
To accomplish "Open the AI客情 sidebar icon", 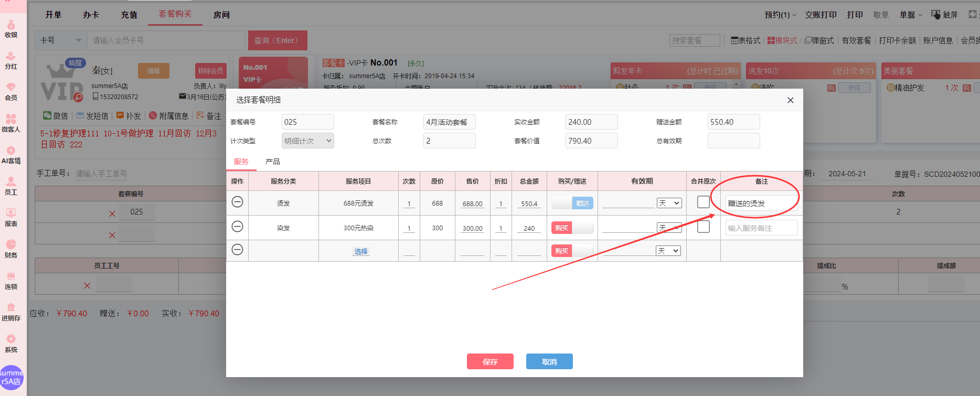I will [11, 155].
